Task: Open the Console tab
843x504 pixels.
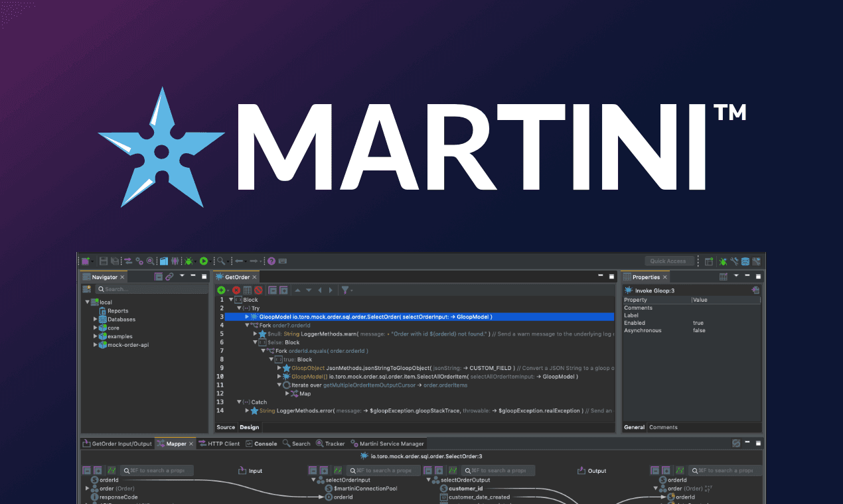Action: coord(261,444)
